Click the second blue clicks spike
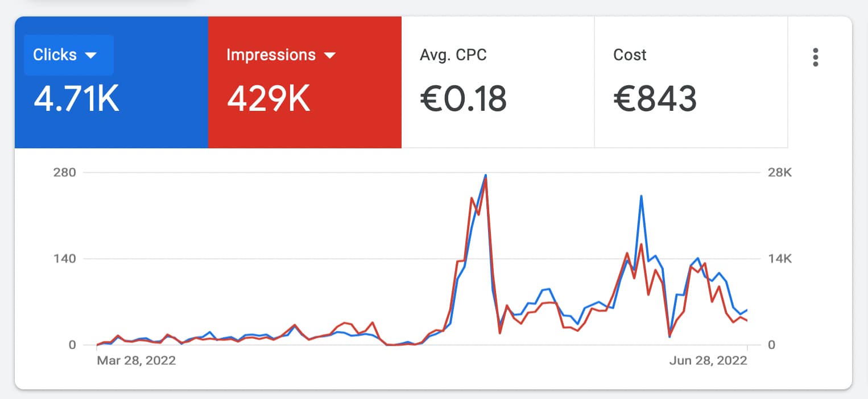Image resolution: width=868 pixels, height=399 pixels. coord(641,196)
